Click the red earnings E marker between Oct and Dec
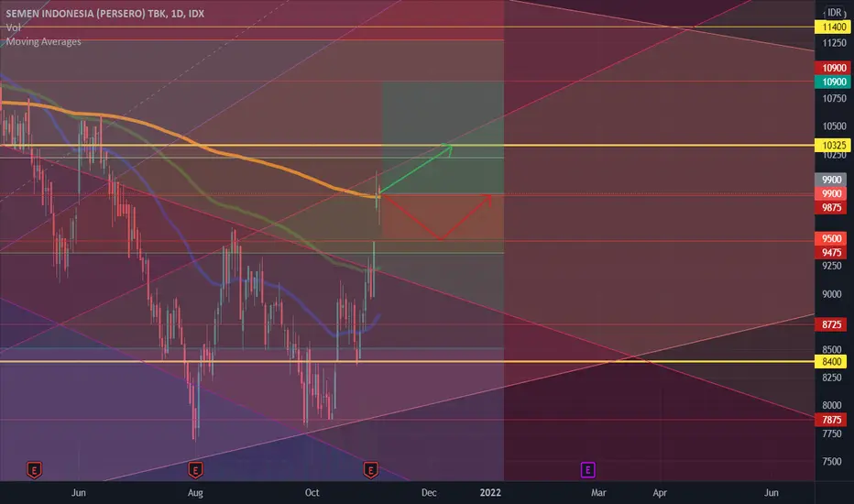Viewport: 854px width, 504px height. [371, 469]
